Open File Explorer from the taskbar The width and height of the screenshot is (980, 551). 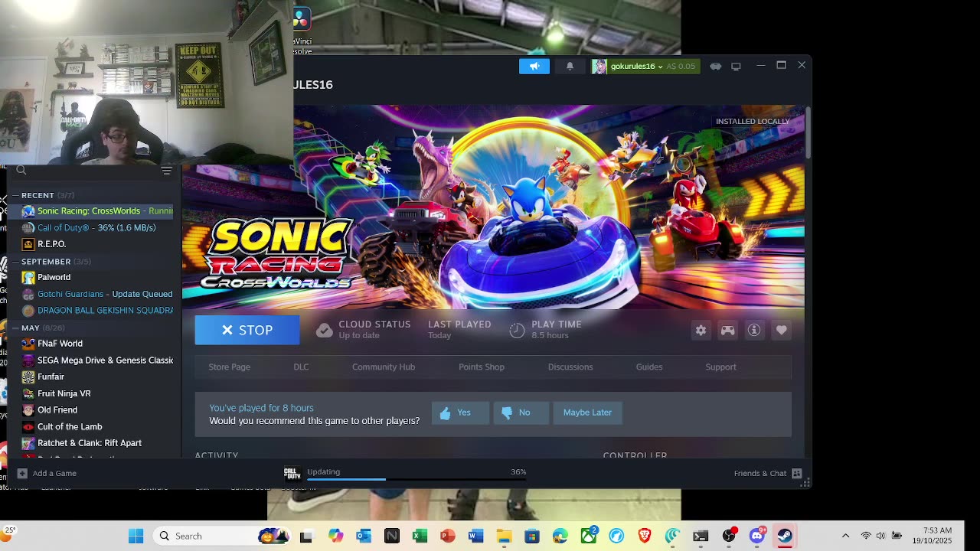click(504, 536)
